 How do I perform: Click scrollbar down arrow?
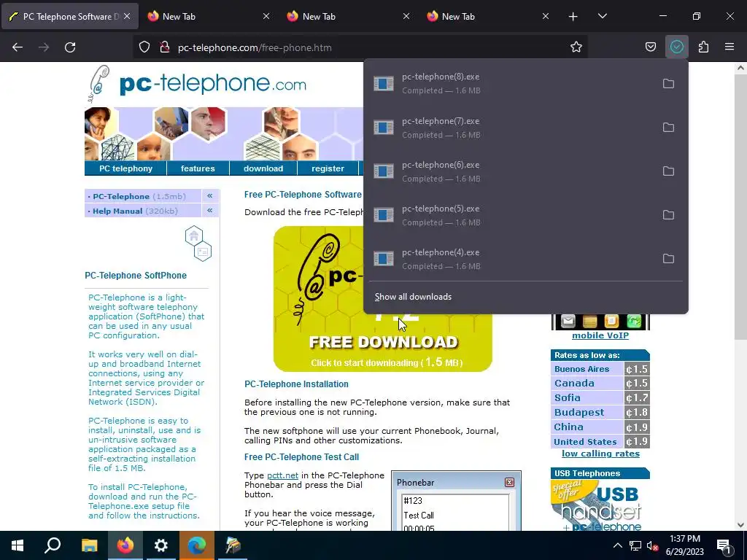point(740,525)
